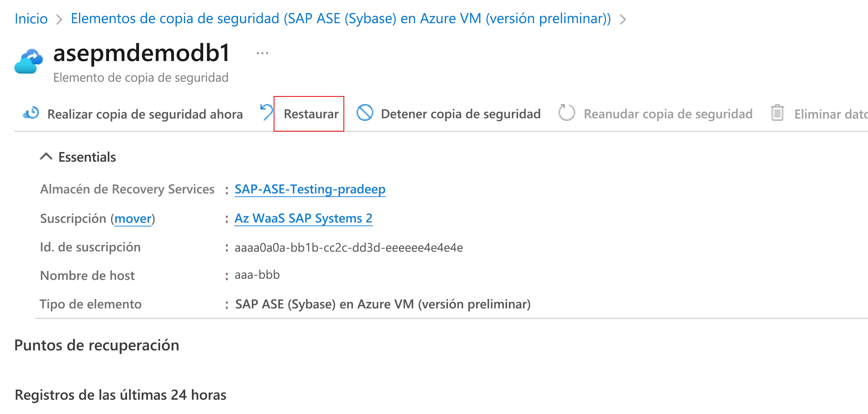
Task: Open the ellipsis more options menu
Action: point(262,53)
